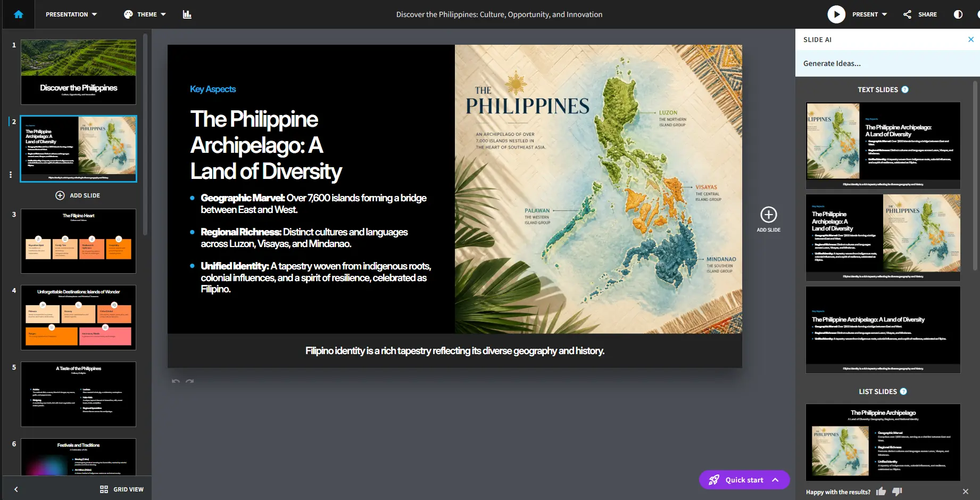980x500 pixels.
Task: Edit slide title The Philippine Archipelago
Action: point(266,145)
